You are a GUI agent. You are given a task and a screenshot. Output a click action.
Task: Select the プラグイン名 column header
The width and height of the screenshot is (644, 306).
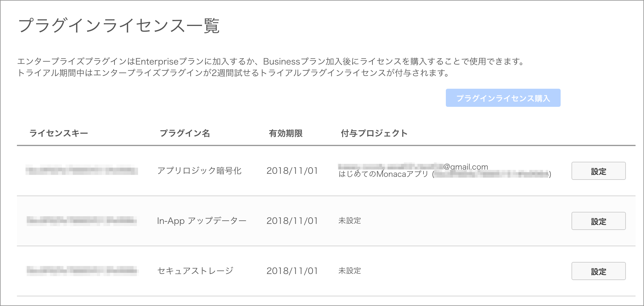(185, 133)
